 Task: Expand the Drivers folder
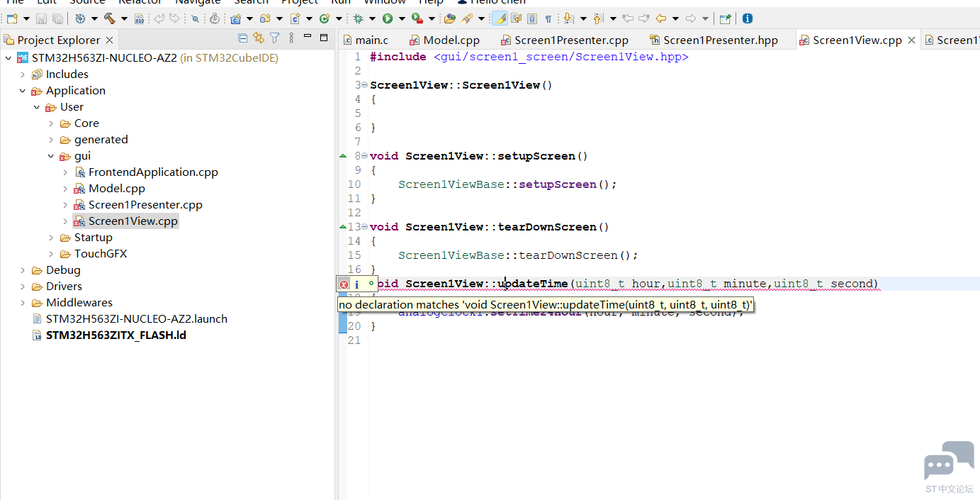(23, 287)
